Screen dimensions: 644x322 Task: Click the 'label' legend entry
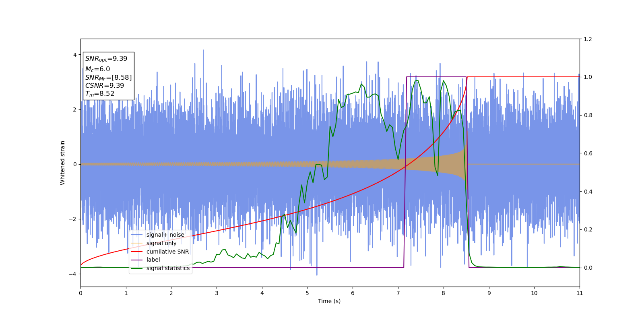point(145,260)
